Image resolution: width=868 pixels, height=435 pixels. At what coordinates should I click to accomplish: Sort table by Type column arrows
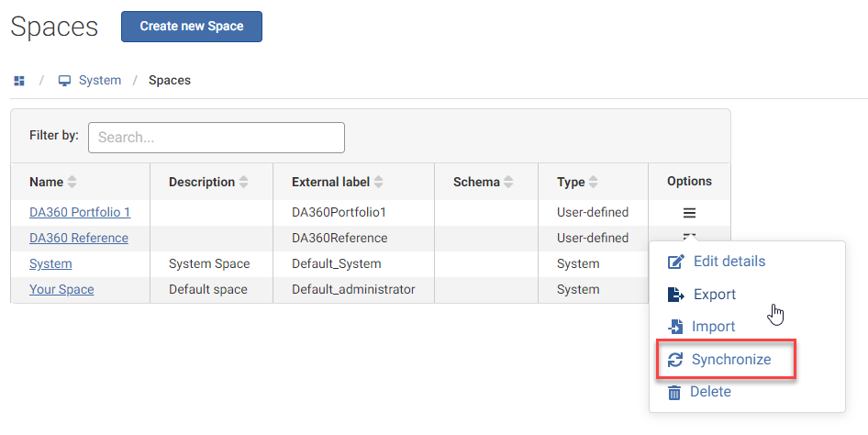tap(594, 183)
